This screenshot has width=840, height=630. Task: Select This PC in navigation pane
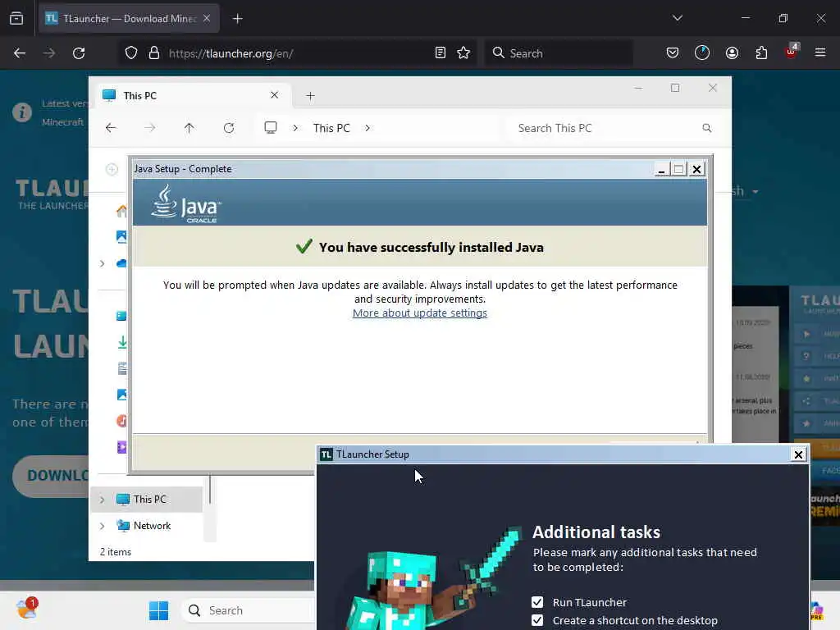[148, 500]
